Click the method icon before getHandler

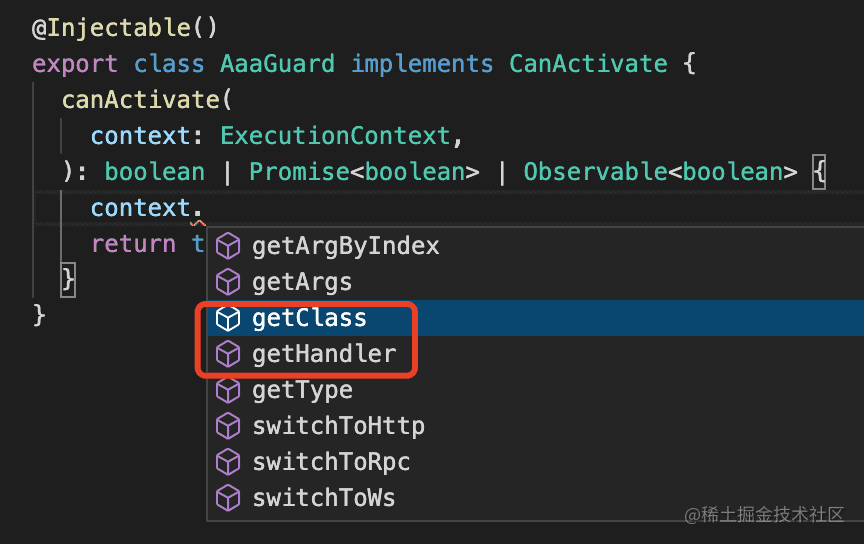pyautogui.click(x=229, y=354)
